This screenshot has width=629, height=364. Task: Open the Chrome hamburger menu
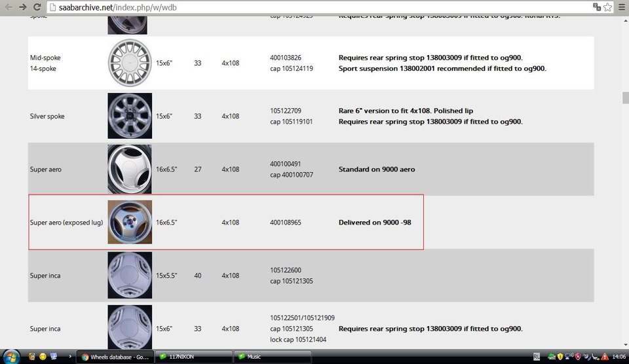621,7
